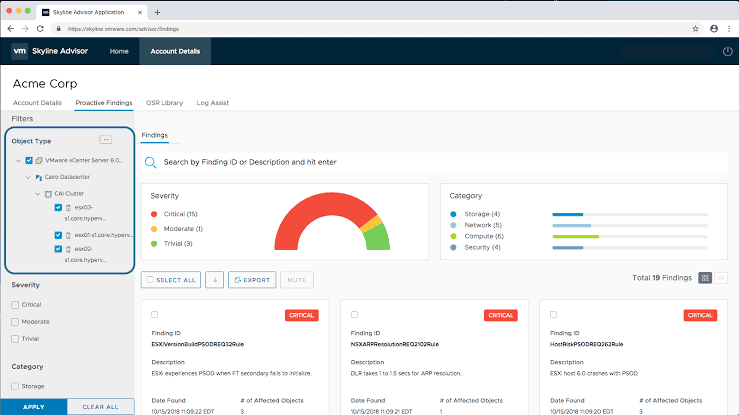Screen dimensions: 739x415
Task: Toggle the VMware vCenter Server checkbox
Action: [29, 161]
